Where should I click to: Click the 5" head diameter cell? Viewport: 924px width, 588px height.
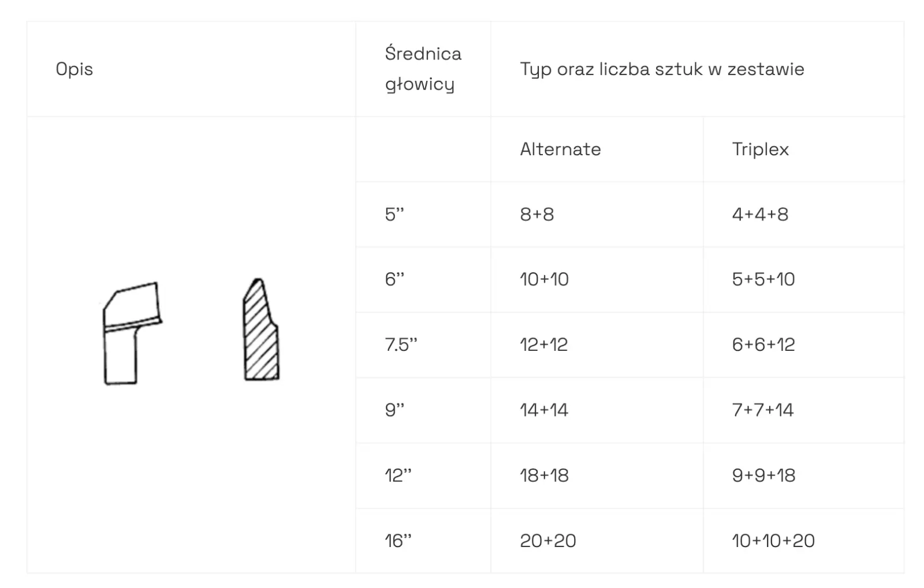(x=394, y=215)
